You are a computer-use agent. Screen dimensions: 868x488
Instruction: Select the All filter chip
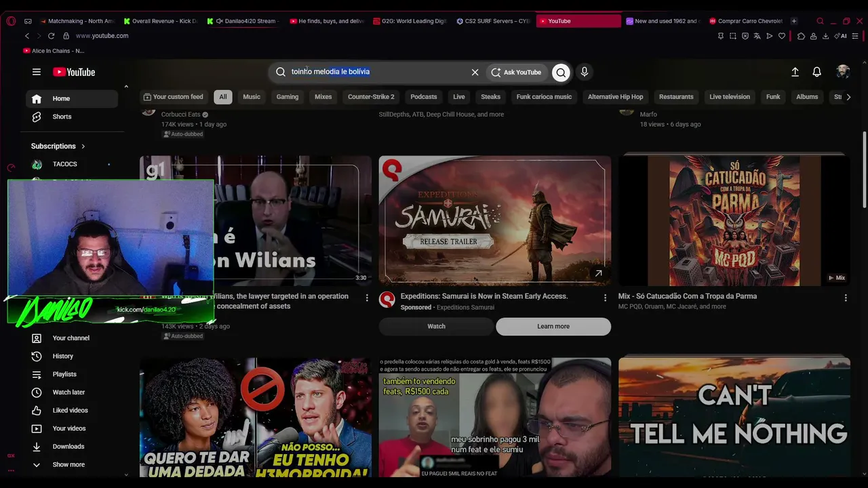(x=223, y=97)
